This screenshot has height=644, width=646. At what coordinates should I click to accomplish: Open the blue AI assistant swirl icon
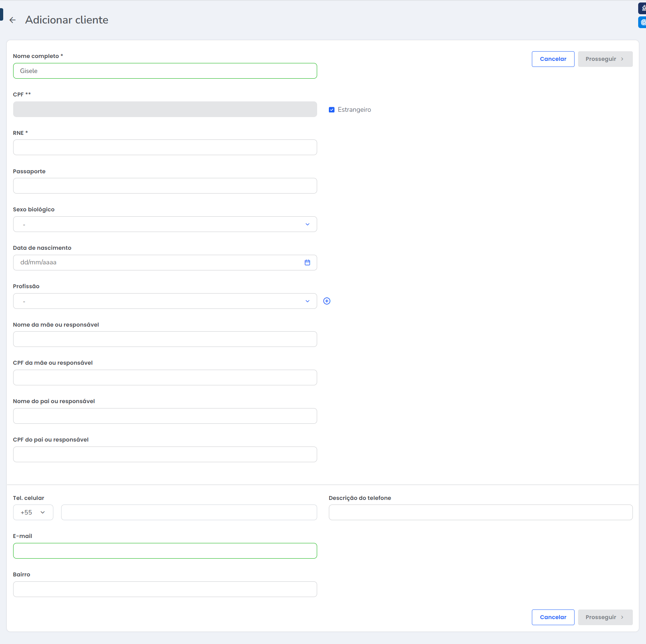click(x=643, y=22)
